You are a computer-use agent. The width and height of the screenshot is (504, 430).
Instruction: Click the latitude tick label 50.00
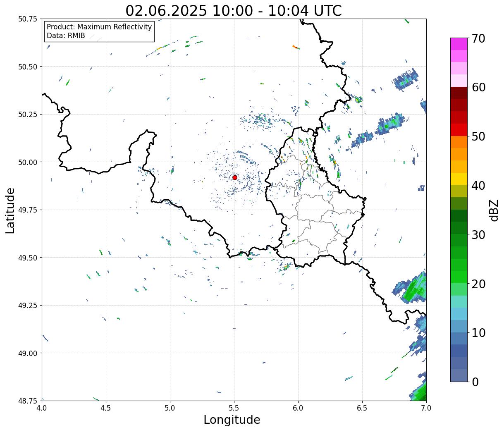(x=28, y=162)
